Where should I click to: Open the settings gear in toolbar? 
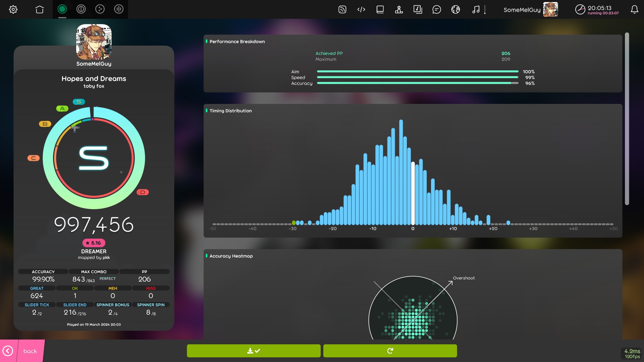tap(13, 9)
